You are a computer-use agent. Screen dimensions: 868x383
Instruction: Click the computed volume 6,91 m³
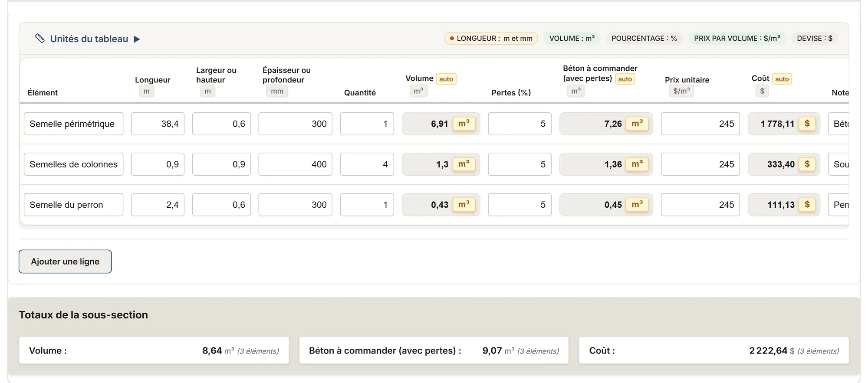441,124
